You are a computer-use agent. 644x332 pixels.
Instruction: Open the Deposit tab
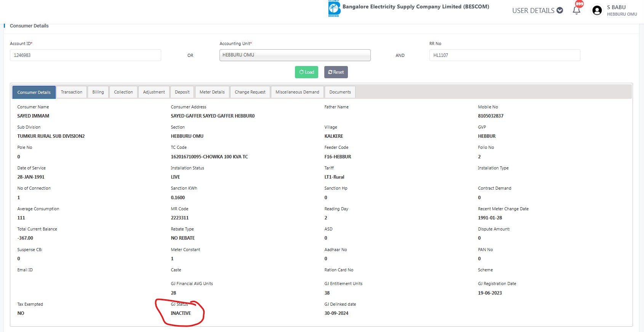pos(182,92)
